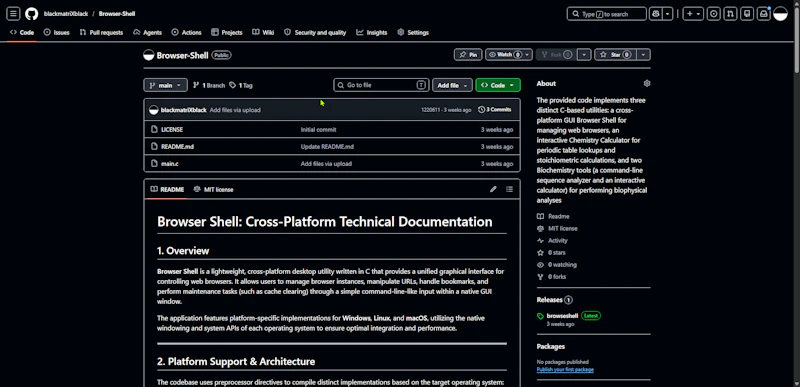Viewport: 800px width, 387px height.
Task: Select the MIT license tab in README panel
Action: (213, 190)
